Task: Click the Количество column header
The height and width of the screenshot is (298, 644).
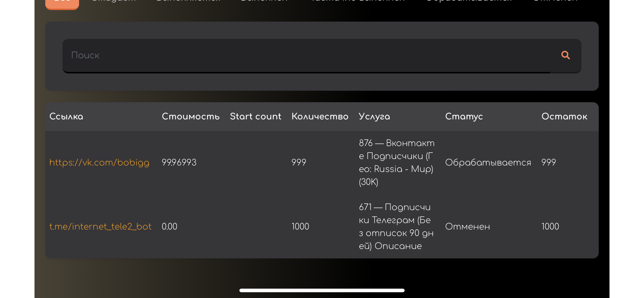Action: click(320, 116)
